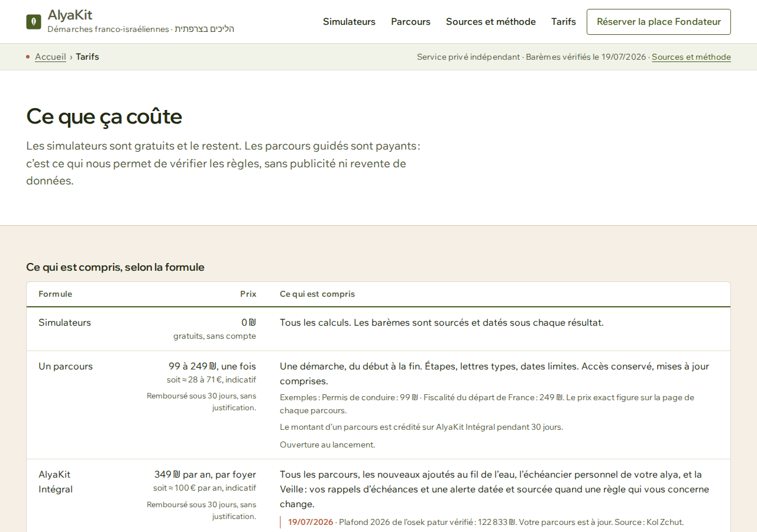This screenshot has height=532, width=757.
Task: Click the AlyaKit green leaf logo icon
Action: point(34,22)
